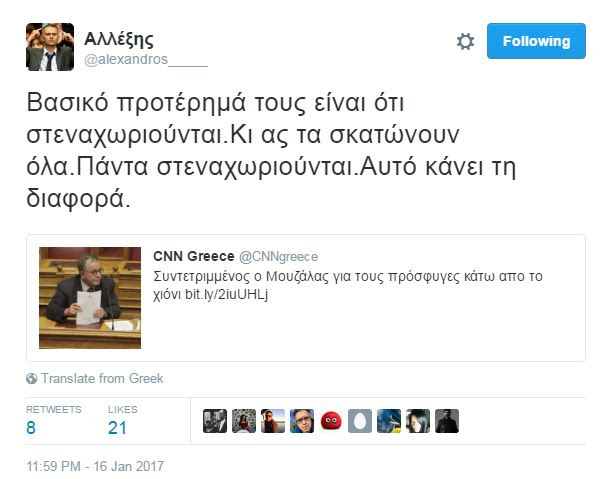Click the globe icon beside Translate
Viewport: 606px width, 479px height.
pos(31,378)
